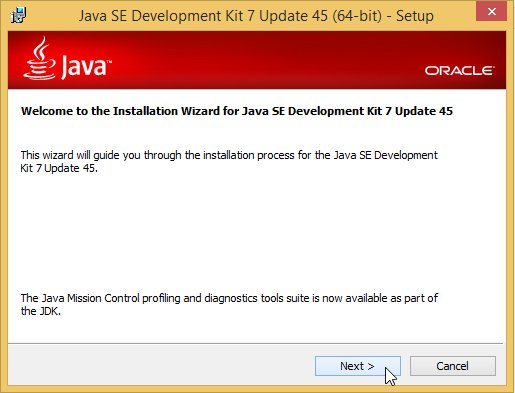Click the window title 'Java SE Development Kit 7 Update 45 (64-bit) - Setup'

click(256, 16)
